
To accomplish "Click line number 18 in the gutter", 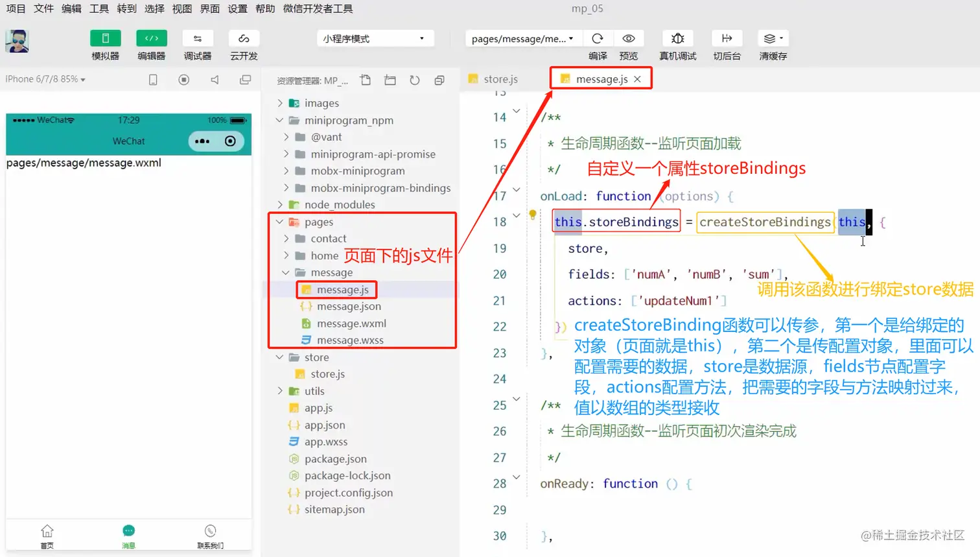I will (x=500, y=222).
